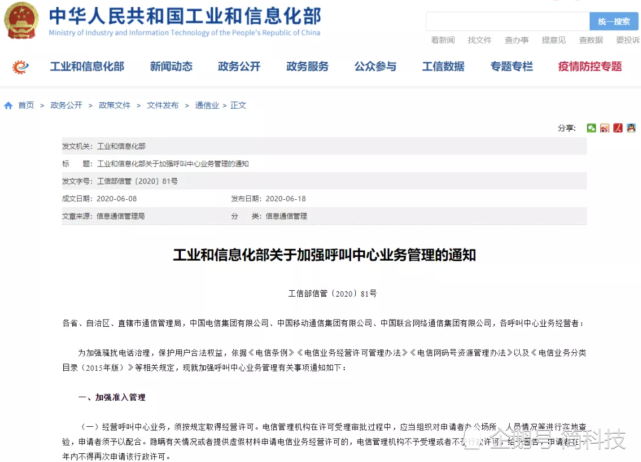Click the addressee paragraph starting 各省、自治区
The width and height of the screenshot is (641, 462).
323,323
